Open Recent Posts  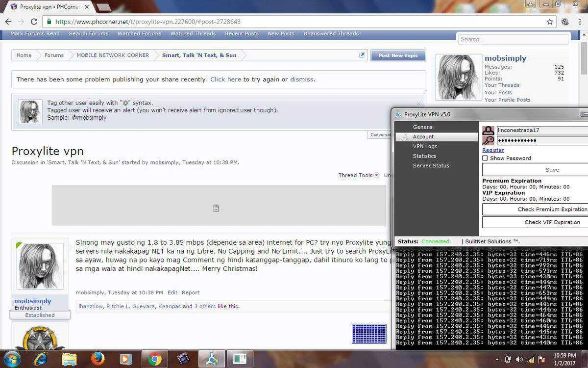pos(242,33)
